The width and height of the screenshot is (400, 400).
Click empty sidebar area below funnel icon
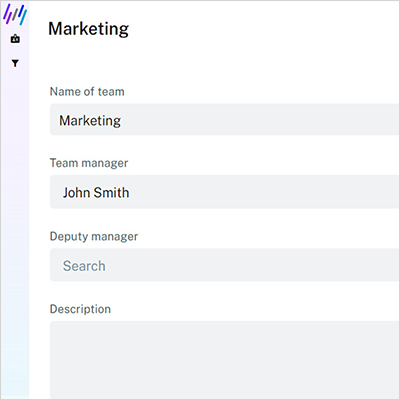click(x=15, y=233)
